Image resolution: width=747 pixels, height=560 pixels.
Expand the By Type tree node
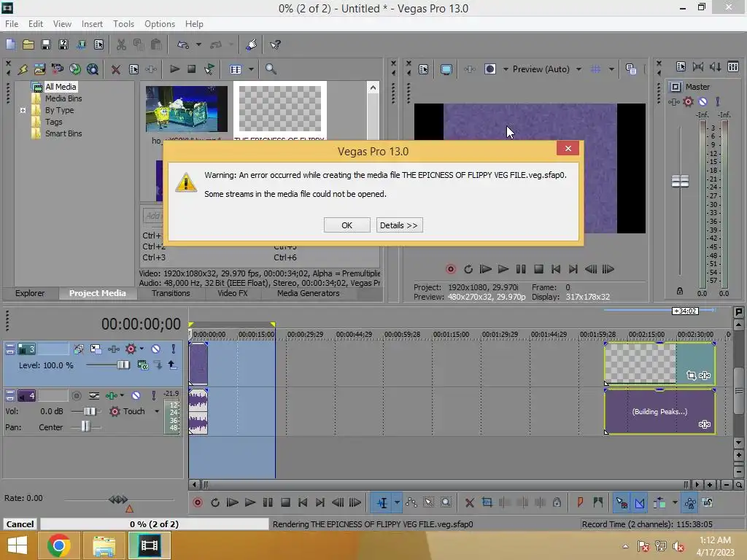coord(23,110)
